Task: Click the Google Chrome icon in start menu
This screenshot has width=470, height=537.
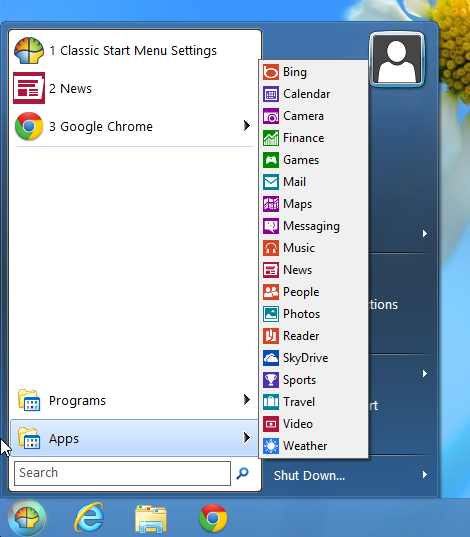Action: 29,126
